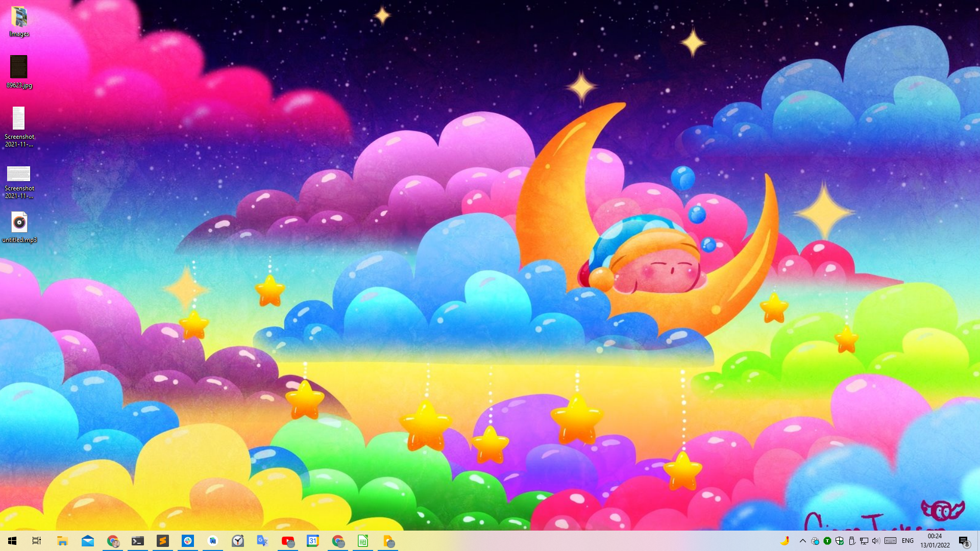Switch to the terminal window in taskbar
Viewport: 980px width, 551px height.
coord(138,541)
